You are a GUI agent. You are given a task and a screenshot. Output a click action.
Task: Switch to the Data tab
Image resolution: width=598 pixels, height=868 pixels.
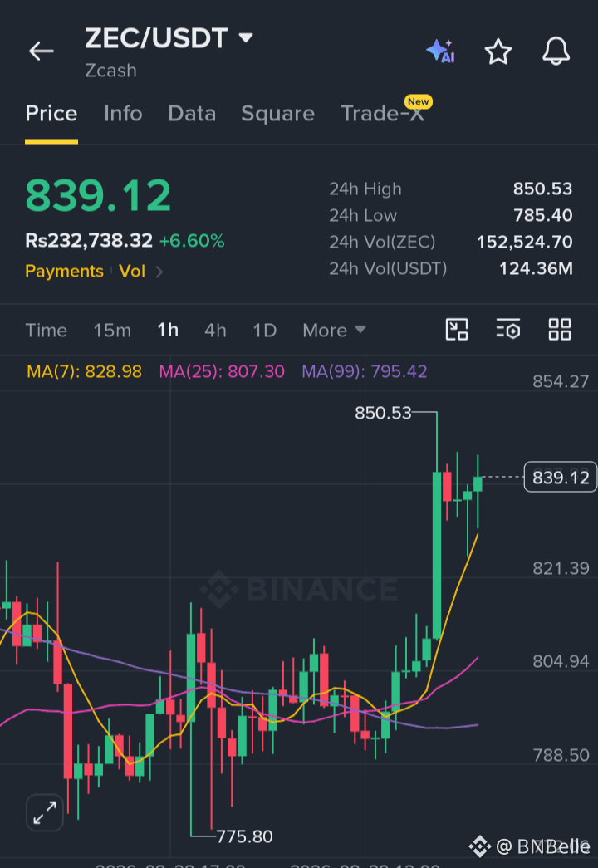[x=192, y=114]
